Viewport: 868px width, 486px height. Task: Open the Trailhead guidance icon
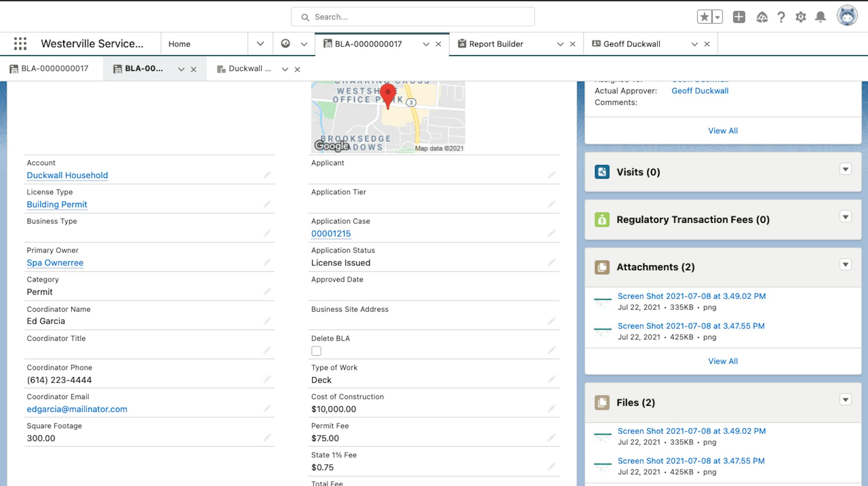pyautogui.click(x=762, y=17)
